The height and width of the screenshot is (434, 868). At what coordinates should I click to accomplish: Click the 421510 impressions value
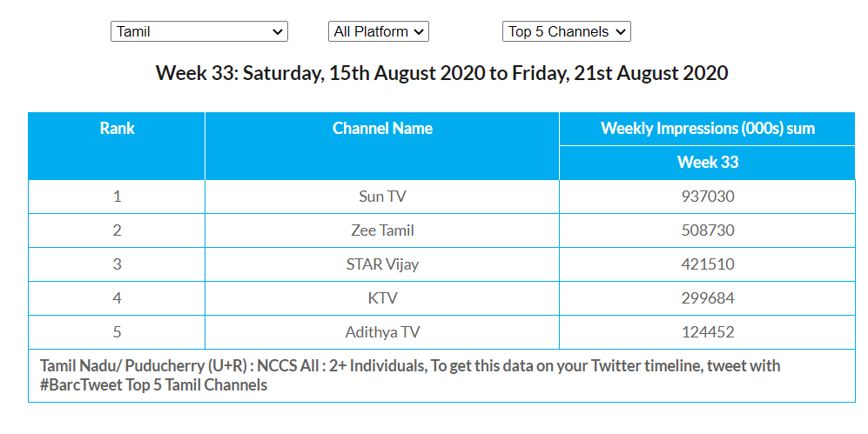click(707, 264)
